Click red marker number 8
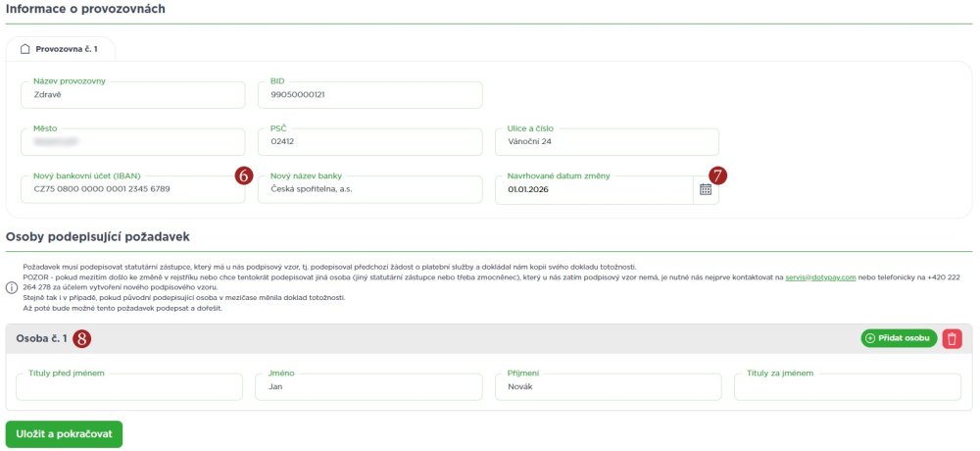The image size is (980, 451). pyautogui.click(x=83, y=338)
